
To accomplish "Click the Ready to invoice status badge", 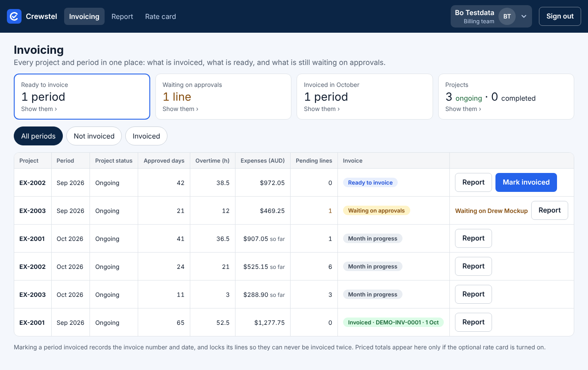I will 370,182.
